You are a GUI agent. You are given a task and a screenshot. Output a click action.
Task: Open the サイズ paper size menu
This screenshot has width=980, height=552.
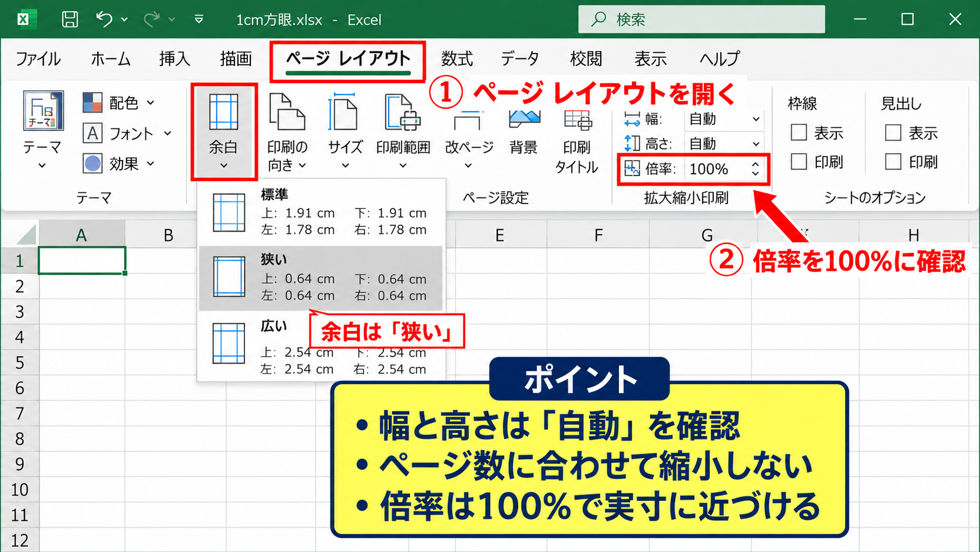pos(345,131)
